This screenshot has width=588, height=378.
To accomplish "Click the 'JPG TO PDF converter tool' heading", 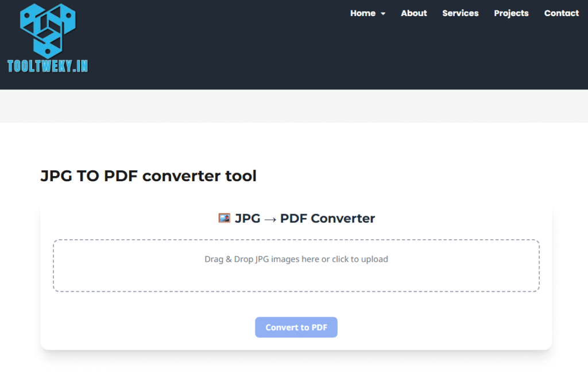I will 148,176.
